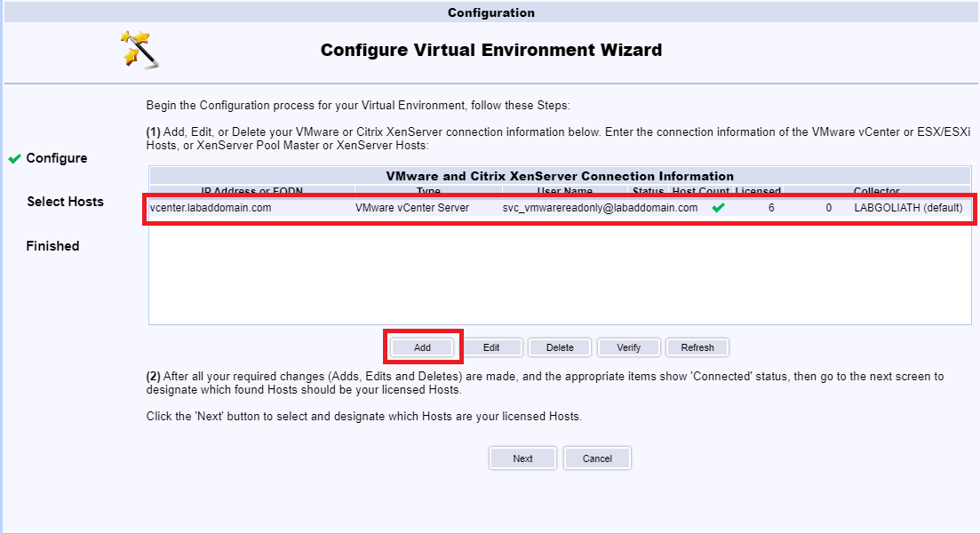
Task: Click Delete to remove the connection
Action: (560, 347)
